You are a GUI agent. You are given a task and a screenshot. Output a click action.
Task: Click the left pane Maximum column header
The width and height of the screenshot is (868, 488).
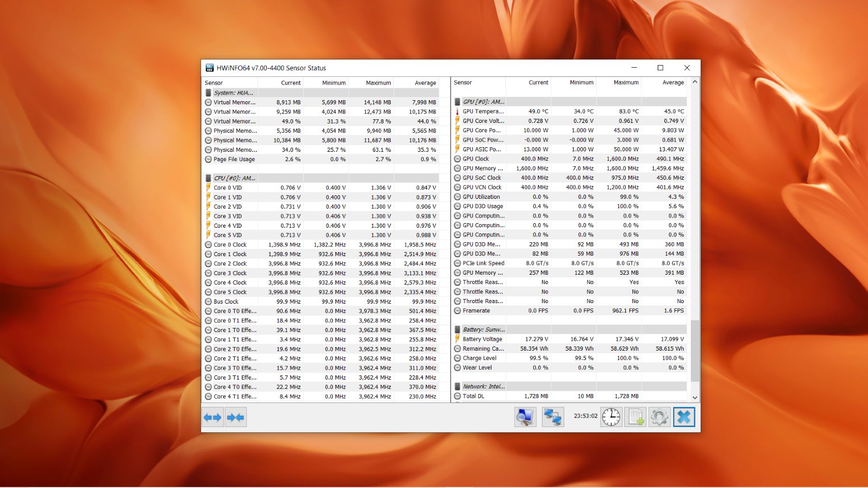[x=378, y=83]
